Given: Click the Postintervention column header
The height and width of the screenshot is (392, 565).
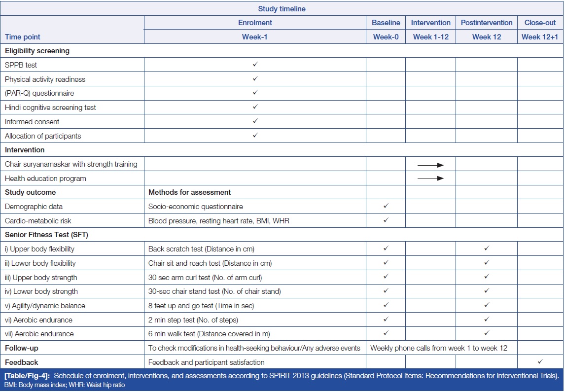Looking at the screenshot, I should pyautogui.click(x=486, y=23).
